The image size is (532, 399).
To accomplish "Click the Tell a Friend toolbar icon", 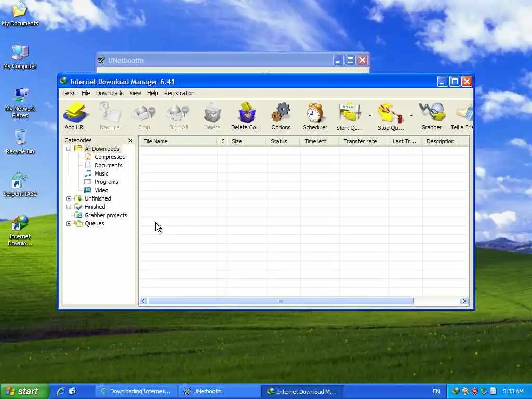I will pos(462,116).
